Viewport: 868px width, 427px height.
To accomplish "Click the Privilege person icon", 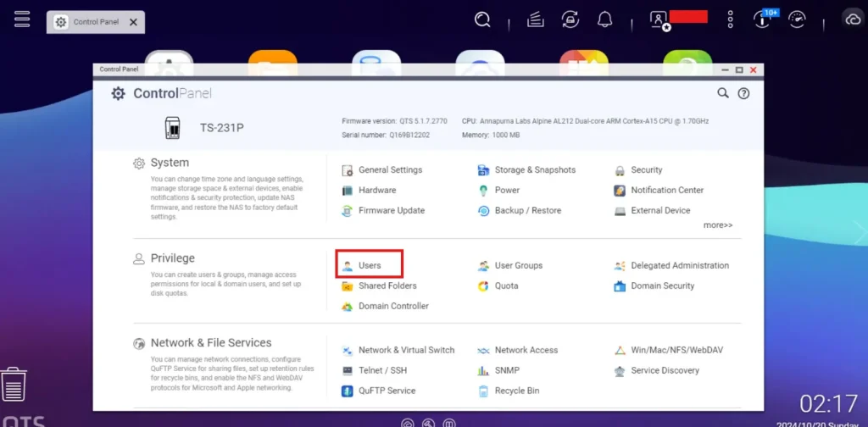I will (139, 259).
